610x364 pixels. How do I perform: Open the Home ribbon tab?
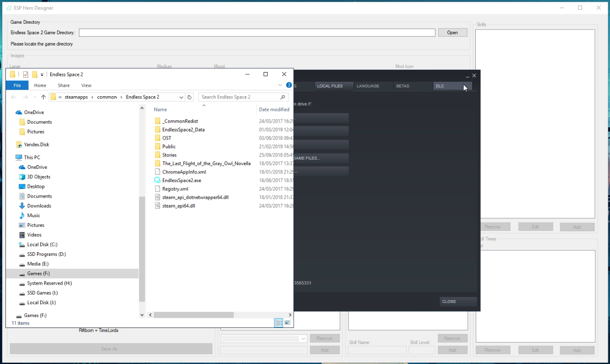[40, 85]
